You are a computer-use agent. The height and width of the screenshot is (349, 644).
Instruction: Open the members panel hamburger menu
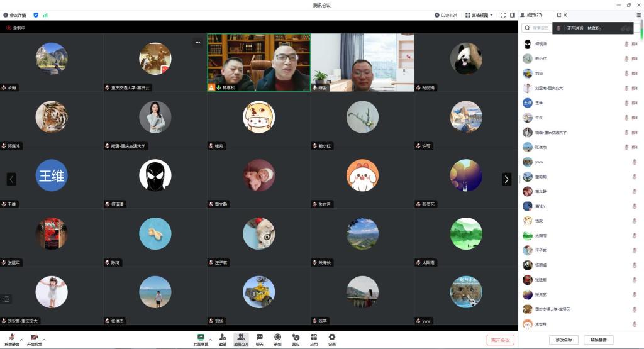click(639, 15)
